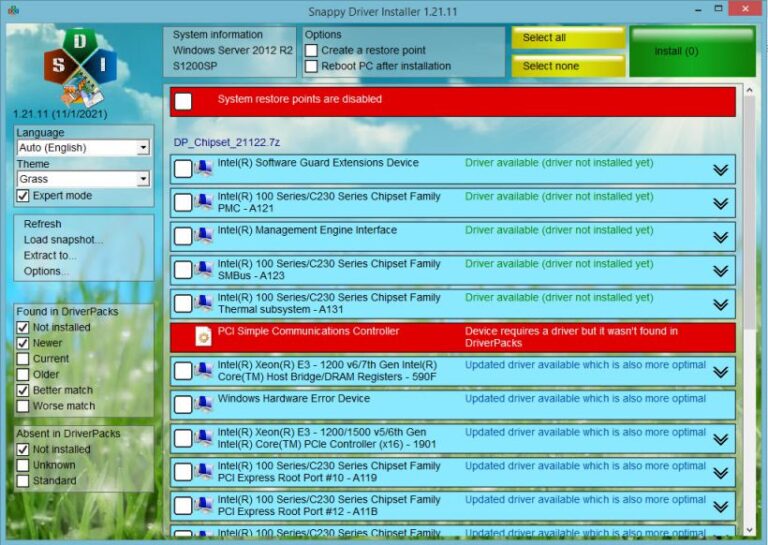
Task: Open the System information panel
Action: click(230, 51)
